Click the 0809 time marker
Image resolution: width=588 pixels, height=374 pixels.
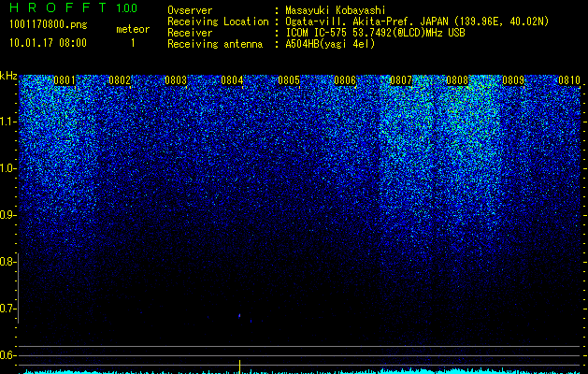(x=513, y=80)
